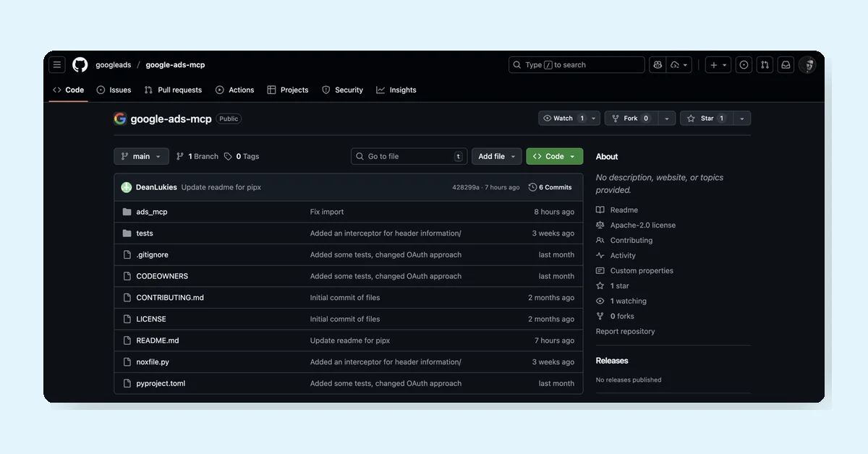Open the CODEOWNERS file
868x454 pixels.
pos(162,276)
